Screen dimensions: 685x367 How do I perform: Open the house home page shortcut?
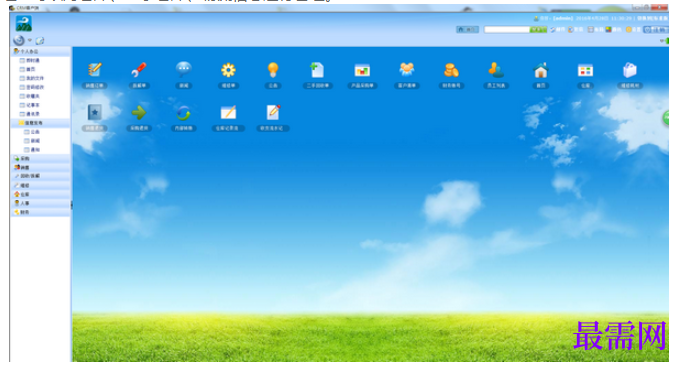(540, 70)
